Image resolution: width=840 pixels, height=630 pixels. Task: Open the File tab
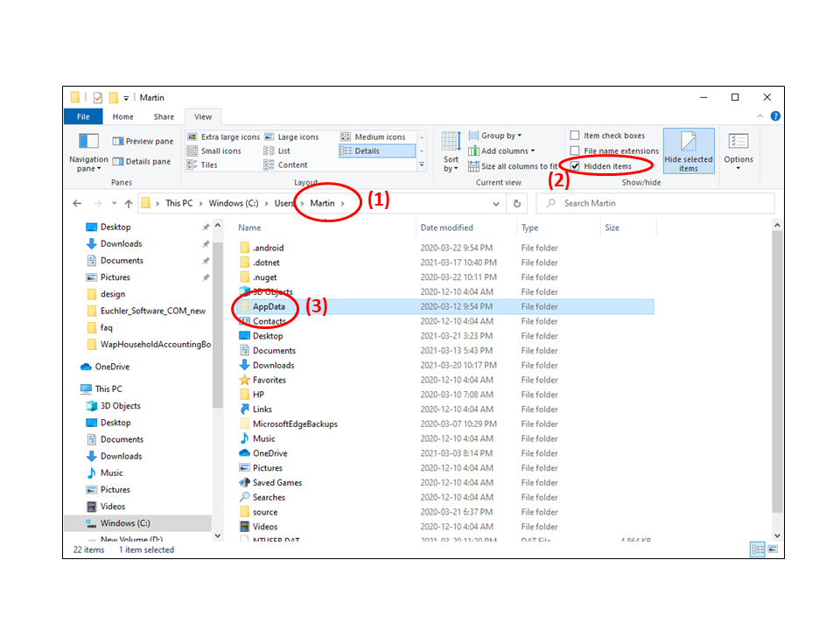(83, 116)
